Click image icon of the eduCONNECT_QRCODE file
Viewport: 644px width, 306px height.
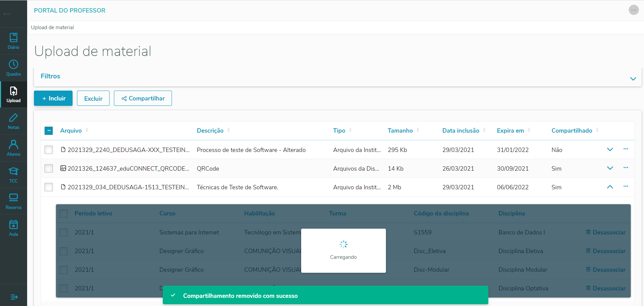[63, 168]
